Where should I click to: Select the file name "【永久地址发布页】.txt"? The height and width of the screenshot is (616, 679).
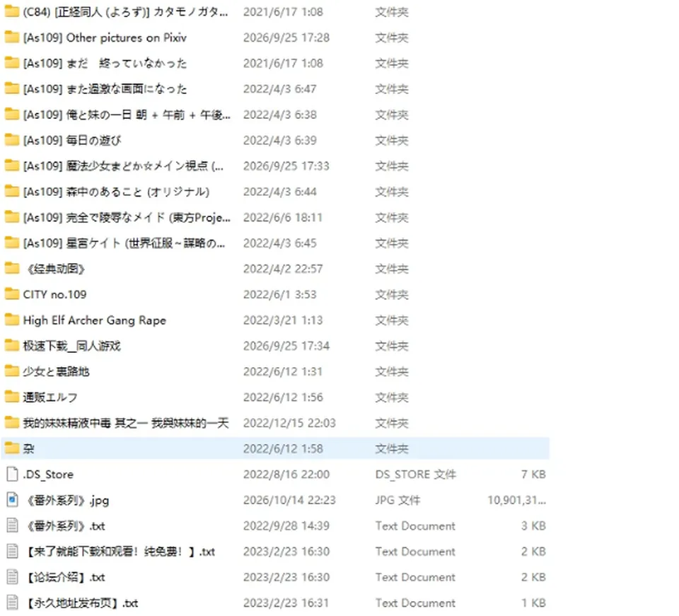tap(82, 603)
